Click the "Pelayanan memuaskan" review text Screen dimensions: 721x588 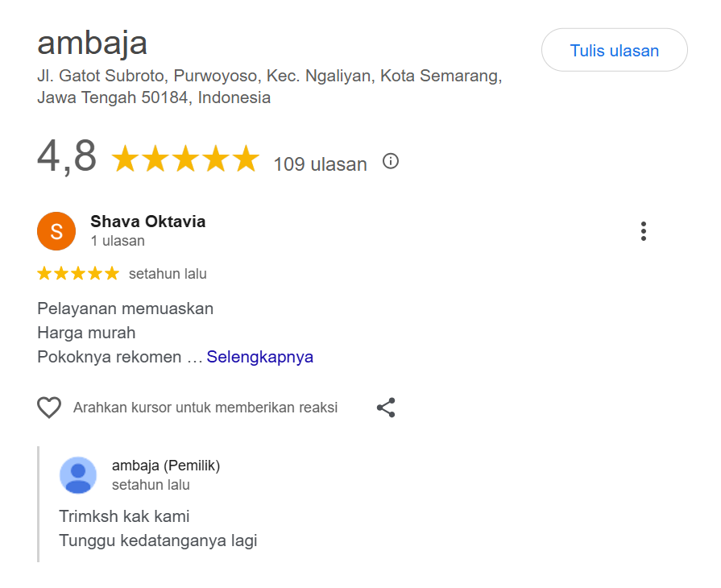[126, 308]
